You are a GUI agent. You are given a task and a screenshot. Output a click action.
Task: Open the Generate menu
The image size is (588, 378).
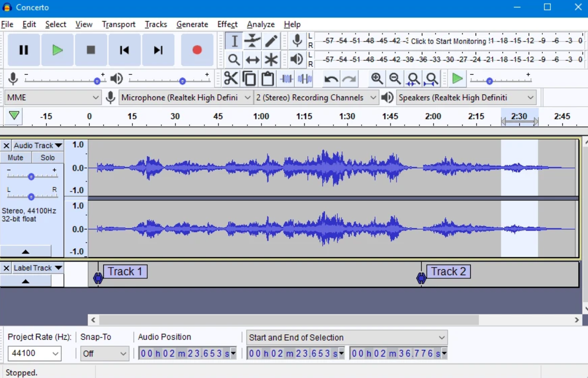click(x=192, y=24)
